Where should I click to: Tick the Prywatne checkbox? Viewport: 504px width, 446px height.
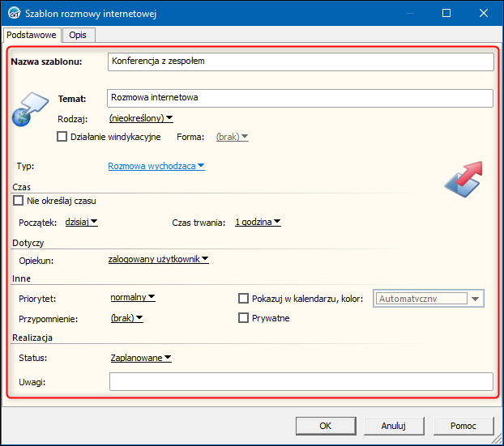click(243, 318)
